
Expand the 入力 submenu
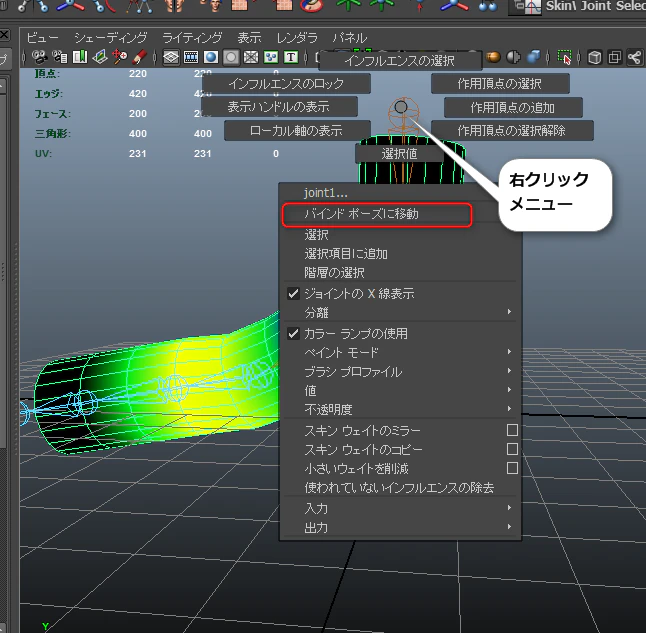[398, 509]
